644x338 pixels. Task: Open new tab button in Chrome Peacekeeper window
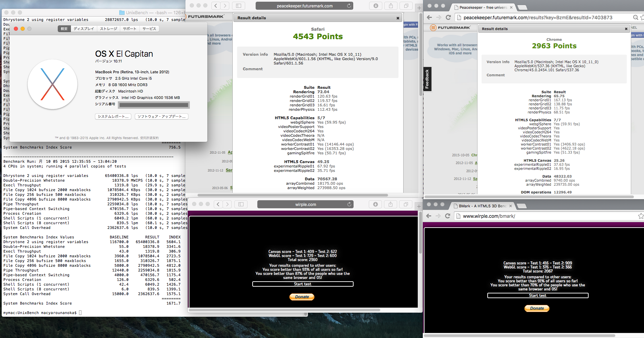(522, 7)
